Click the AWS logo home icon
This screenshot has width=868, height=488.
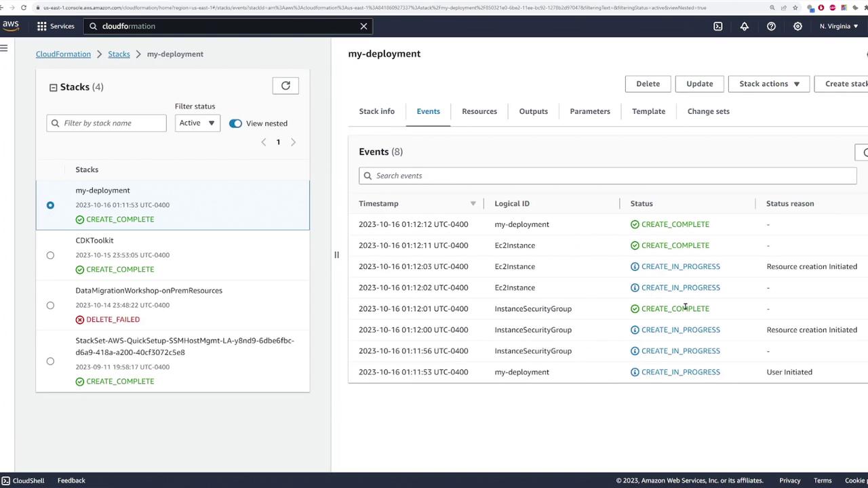tap(11, 26)
